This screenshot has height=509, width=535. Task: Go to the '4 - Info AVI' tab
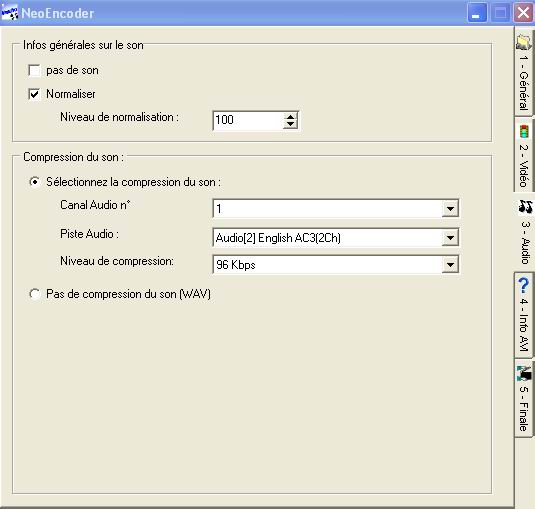click(523, 315)
